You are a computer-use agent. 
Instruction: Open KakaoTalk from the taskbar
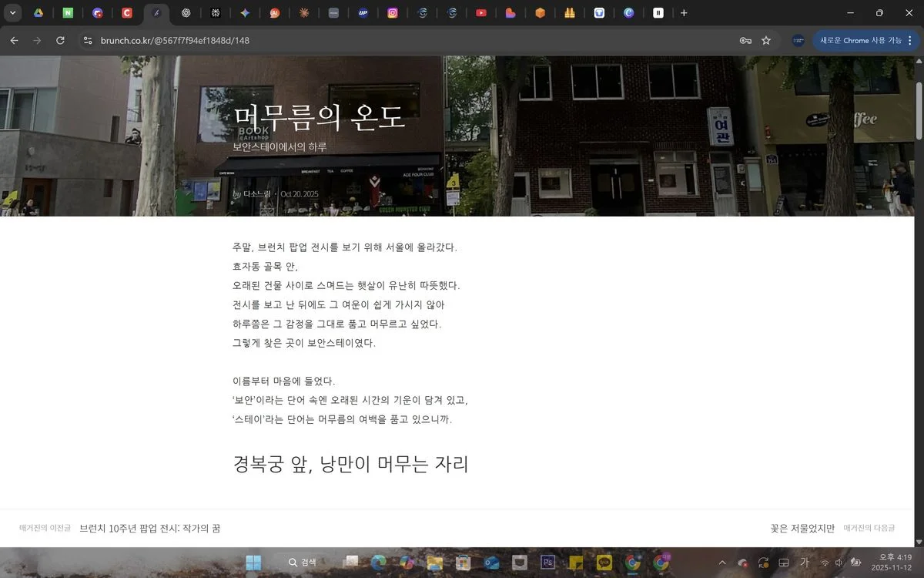pyautogui.click(x=604, y=563)
